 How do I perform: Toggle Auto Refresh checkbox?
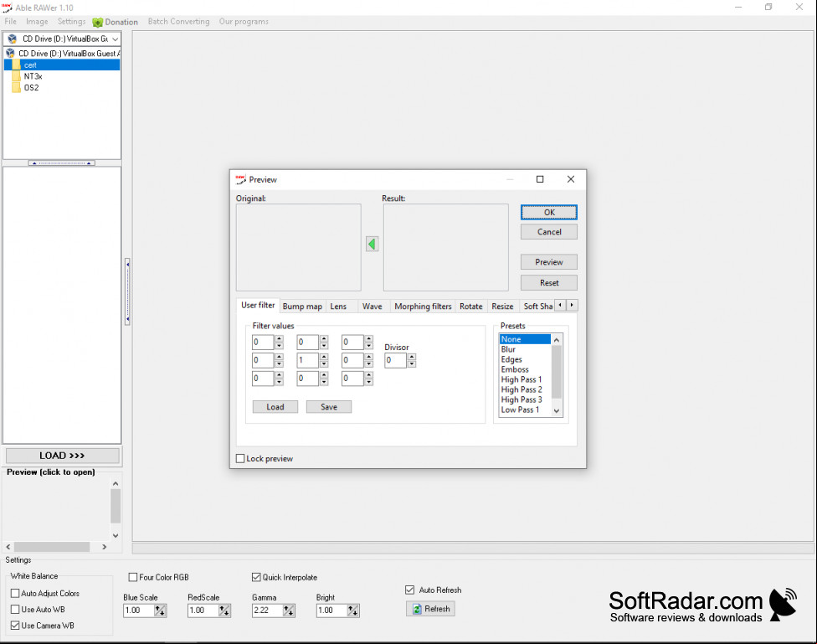click(409, 590)
